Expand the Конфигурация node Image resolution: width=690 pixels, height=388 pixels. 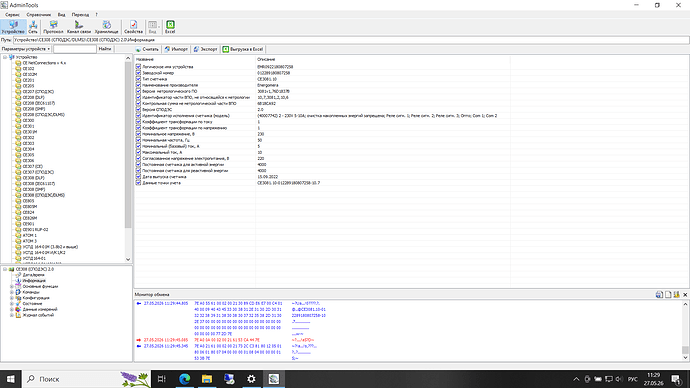pyautogui.click(x=12, y=298)
